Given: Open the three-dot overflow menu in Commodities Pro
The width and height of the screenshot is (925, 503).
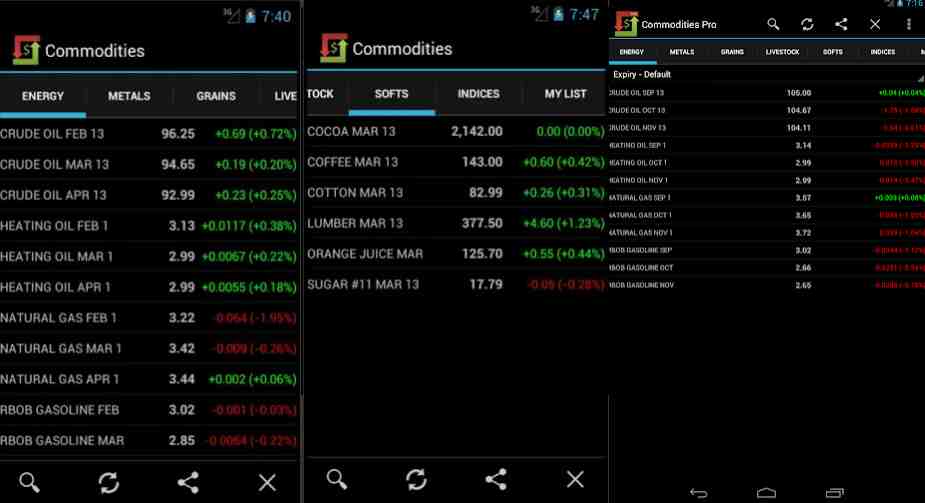Looking at the screenshot, I should (x=908, y=24).
